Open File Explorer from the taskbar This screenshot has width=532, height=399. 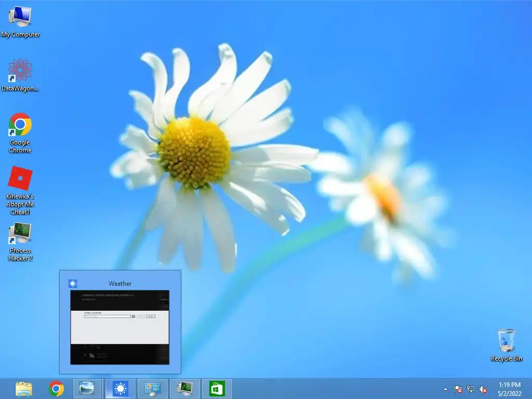click(x=24, y=389)
